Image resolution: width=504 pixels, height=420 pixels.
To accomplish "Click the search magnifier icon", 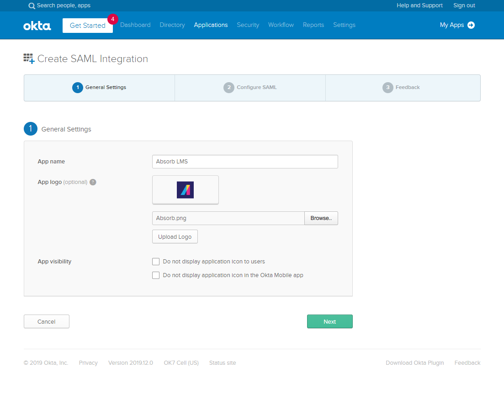I will pyautogui.click(x=31, y=5).
